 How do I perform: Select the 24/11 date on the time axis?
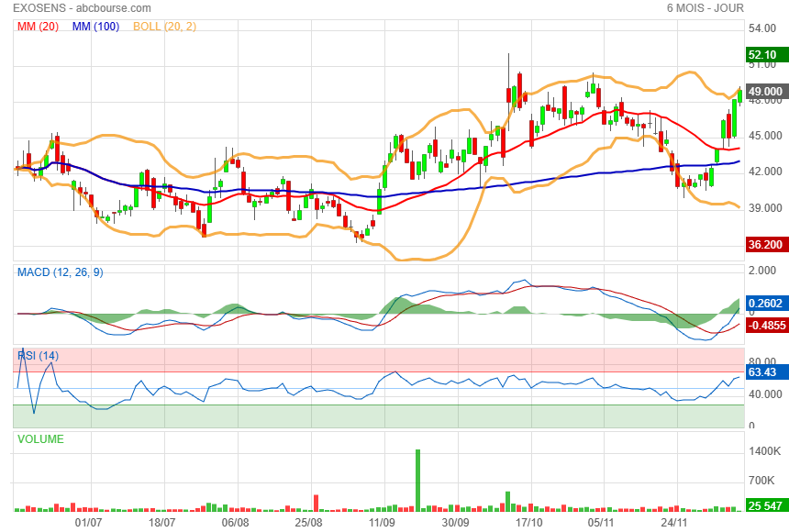674,522
